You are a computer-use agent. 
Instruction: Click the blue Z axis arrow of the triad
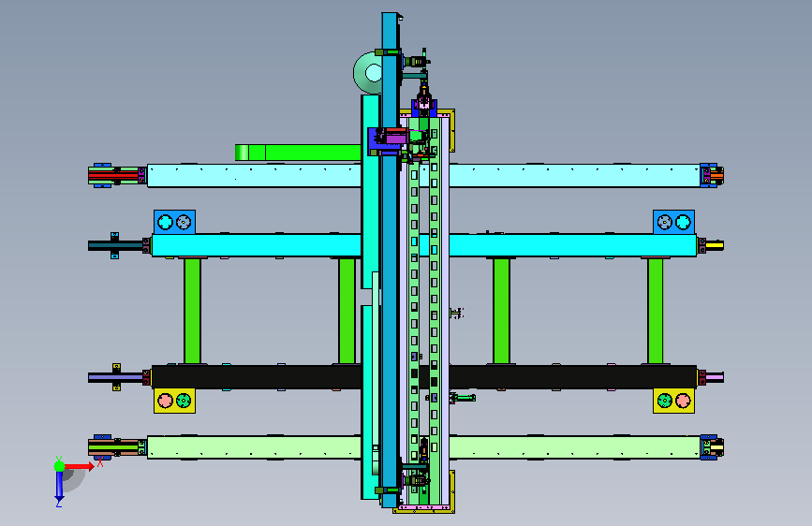point(59,487)
